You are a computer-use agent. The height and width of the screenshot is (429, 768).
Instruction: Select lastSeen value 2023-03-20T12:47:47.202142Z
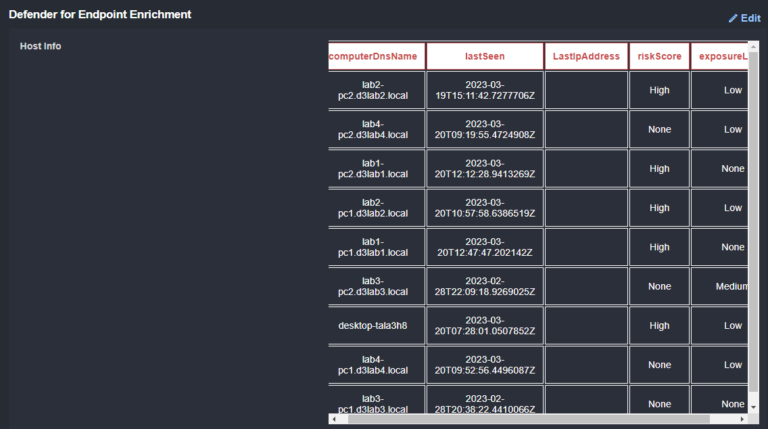485,247
